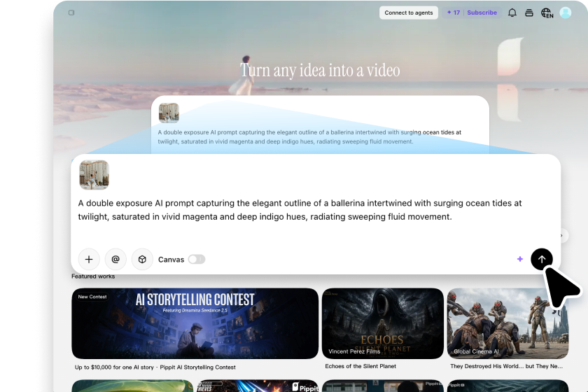
Task: Click 'They Destroyed His World...' caption
Action: click(506, 366)
